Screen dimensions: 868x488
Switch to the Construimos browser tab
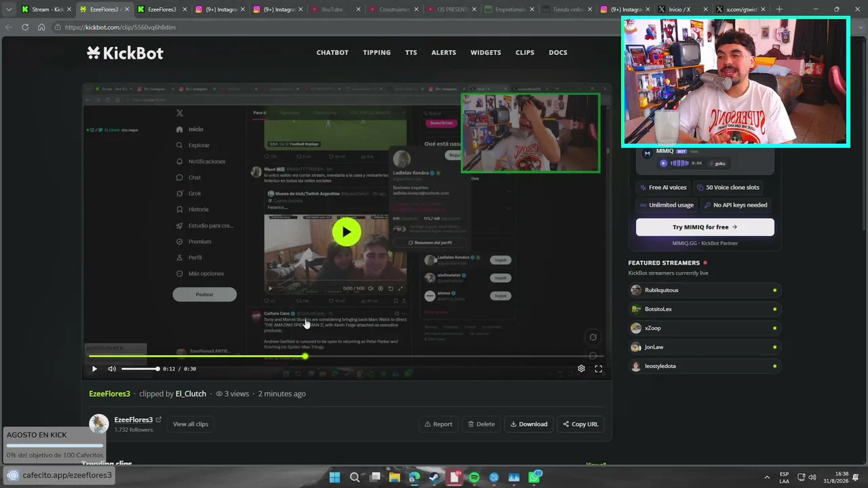[x=393, y=9]
